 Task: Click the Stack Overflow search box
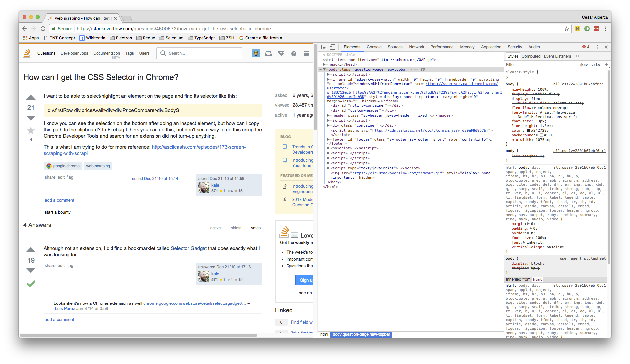point(199,53)
